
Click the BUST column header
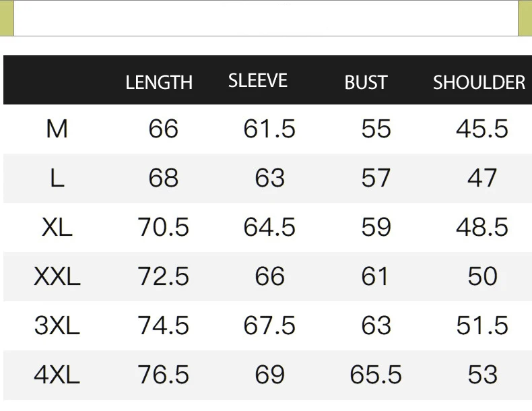(x=366, y=82)
